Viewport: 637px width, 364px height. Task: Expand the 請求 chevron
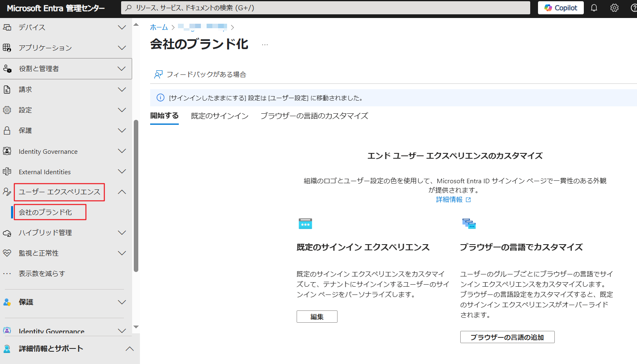122,90
